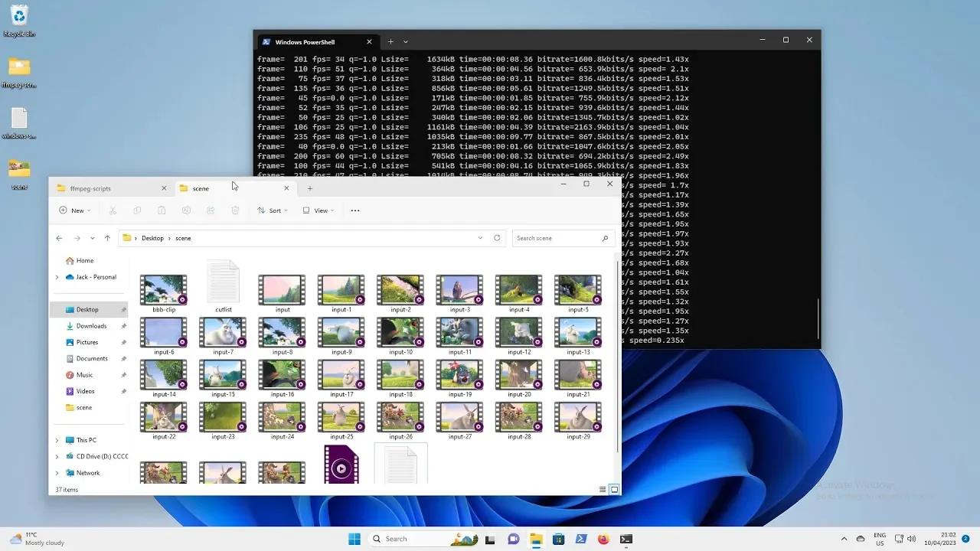The height and width of the screenshot is (551, 980).
Task: Click the Back navigation arrow
Action: point(59,238)
